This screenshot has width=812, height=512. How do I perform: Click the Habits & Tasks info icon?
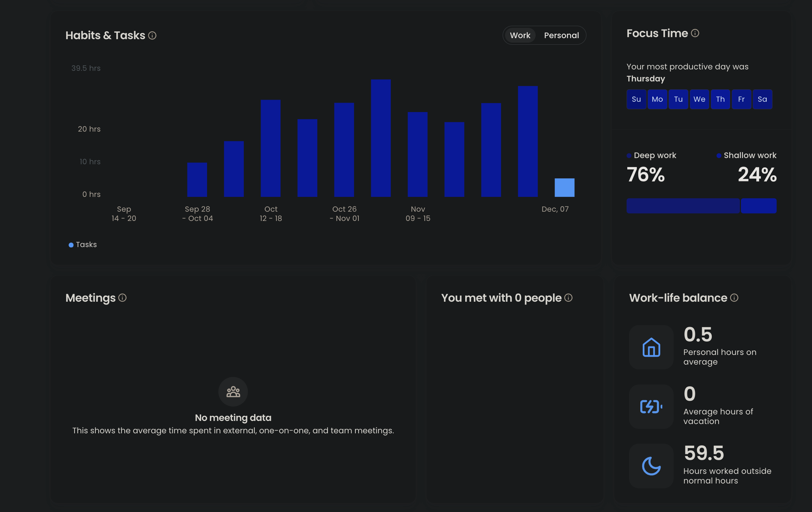tap(153, 35)
